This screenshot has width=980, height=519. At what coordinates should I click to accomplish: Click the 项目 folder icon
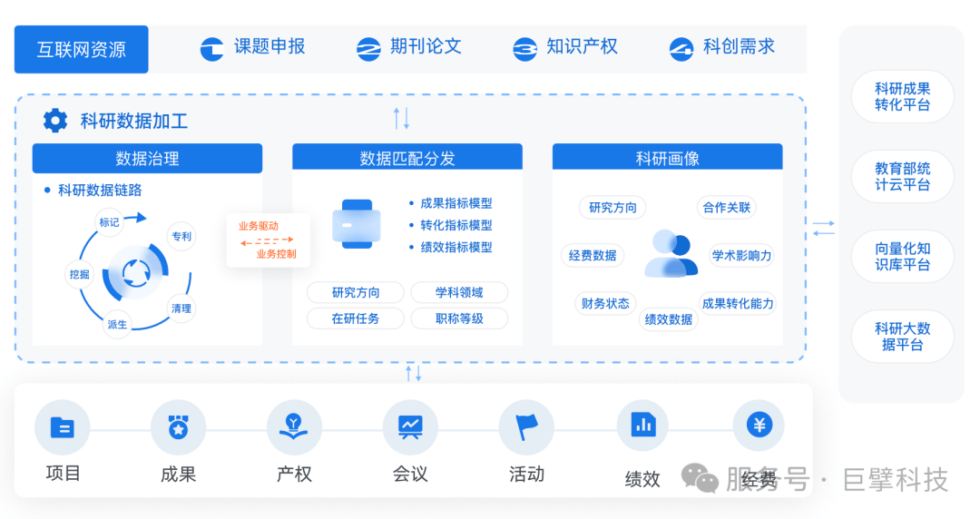click(62, 427)
